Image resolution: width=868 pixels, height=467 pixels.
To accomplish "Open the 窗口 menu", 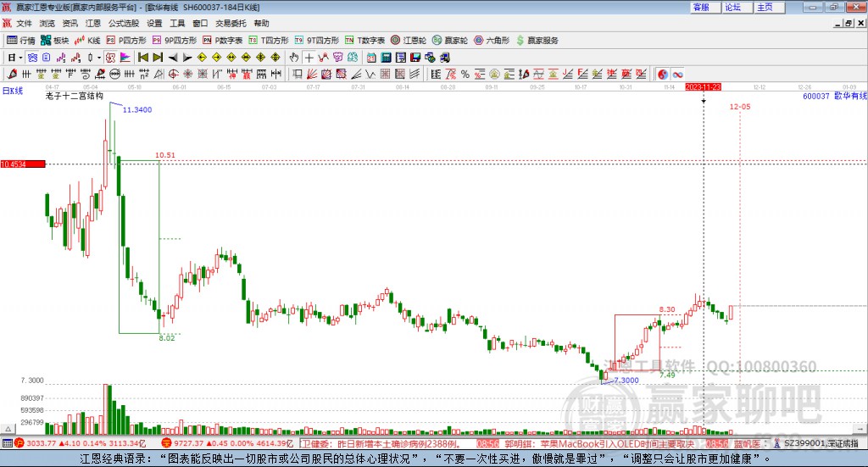I will click(200, 23).
